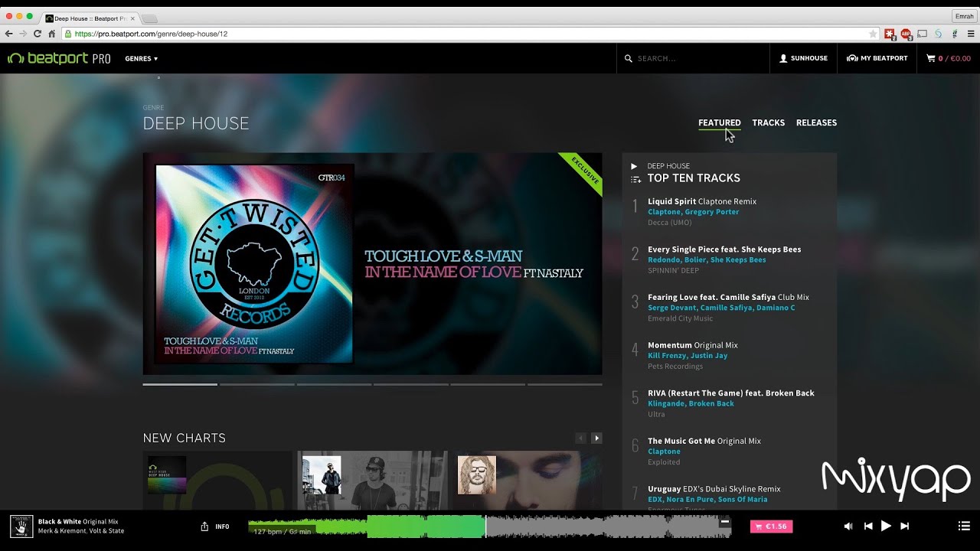Go to next New Charts page
The width and height of the screenshot is (980, 551).
point(596,439)
